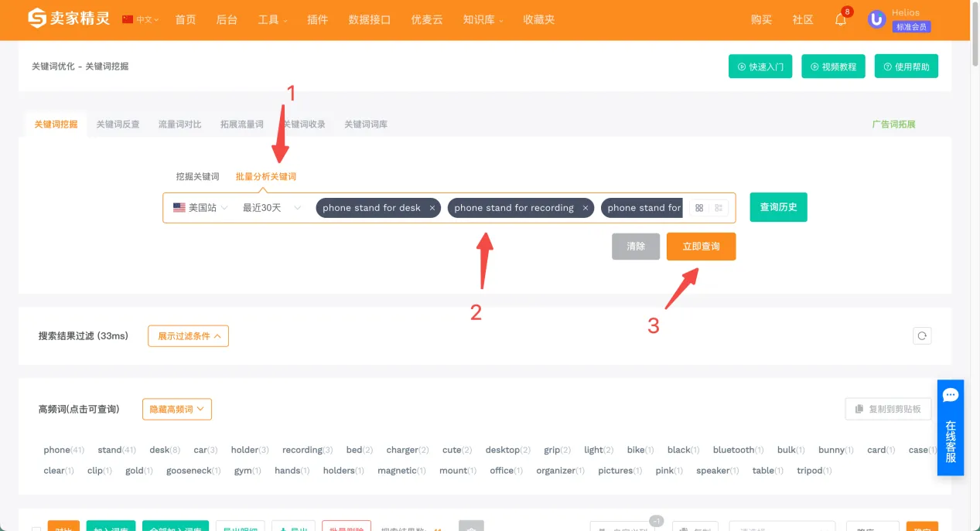Open the notification bell with badge 8
The image size is (980, 531).
841,19
